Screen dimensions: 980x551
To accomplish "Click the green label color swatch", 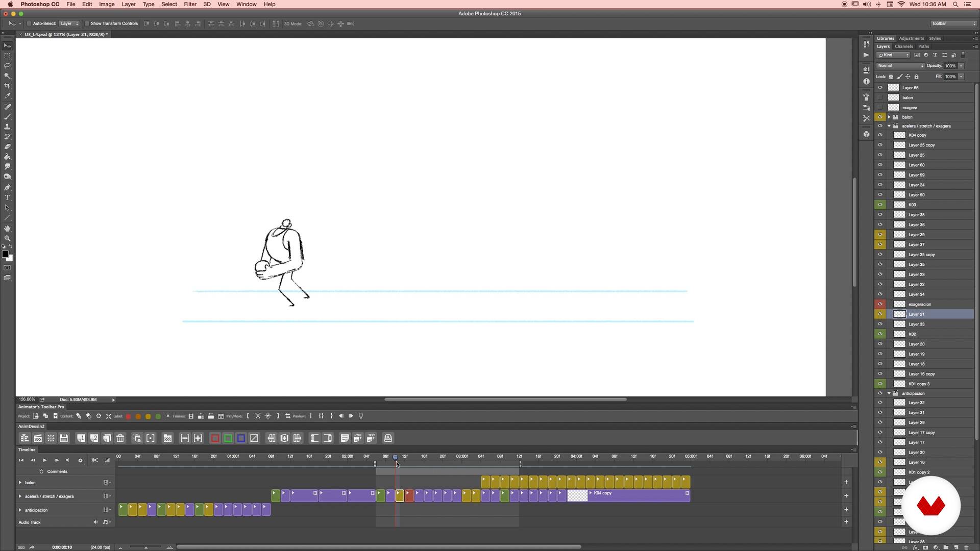I will [158, 417].
